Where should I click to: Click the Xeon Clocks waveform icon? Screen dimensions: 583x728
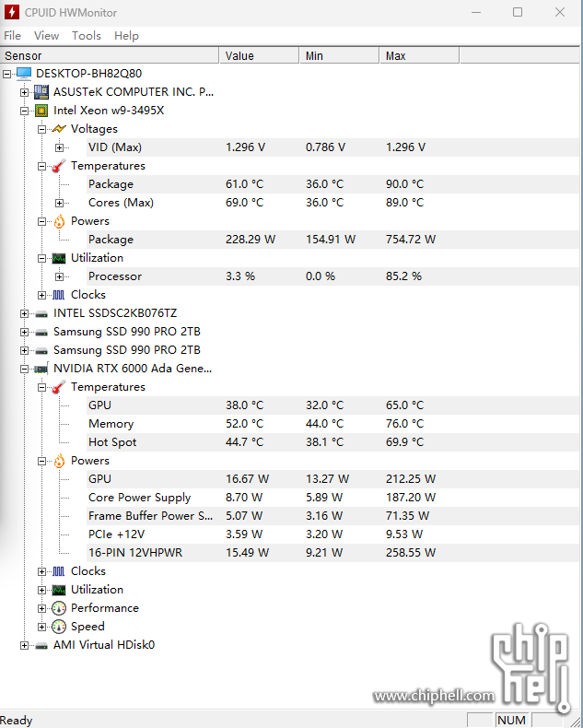pos(59,295)
